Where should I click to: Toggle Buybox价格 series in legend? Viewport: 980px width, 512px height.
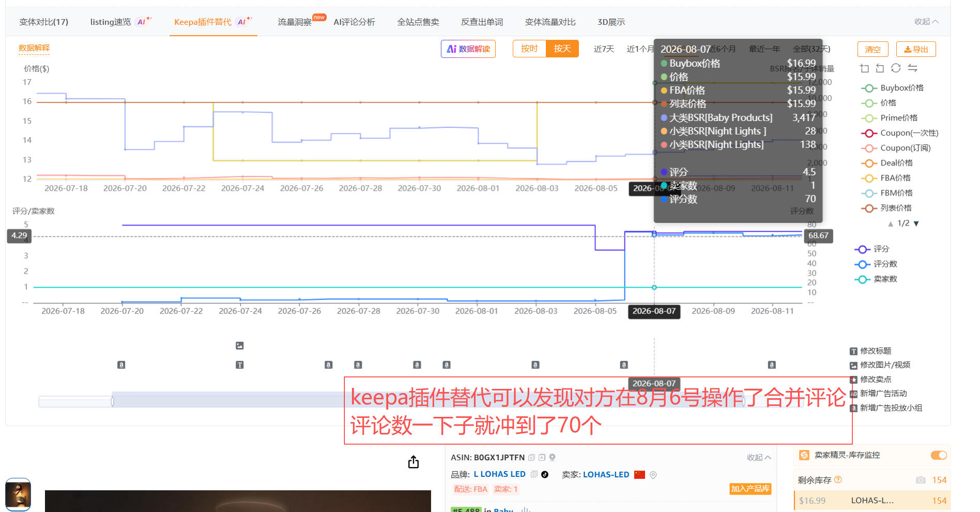(892, 88)
